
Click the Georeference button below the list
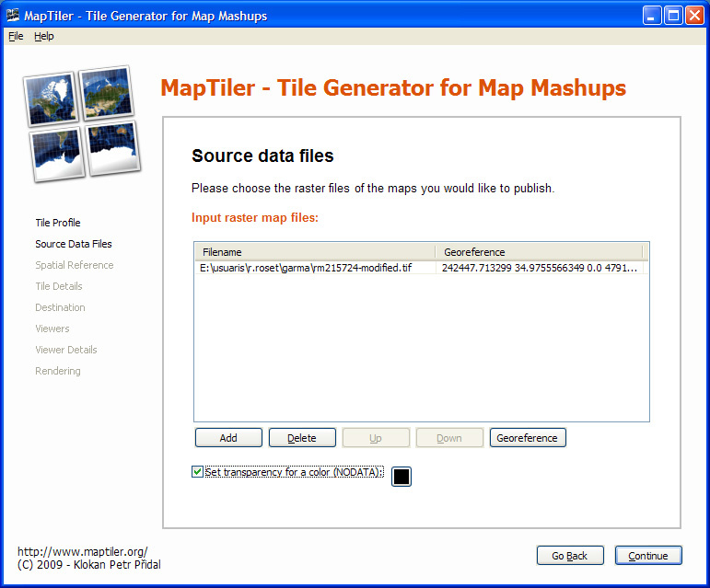(528, 438)
